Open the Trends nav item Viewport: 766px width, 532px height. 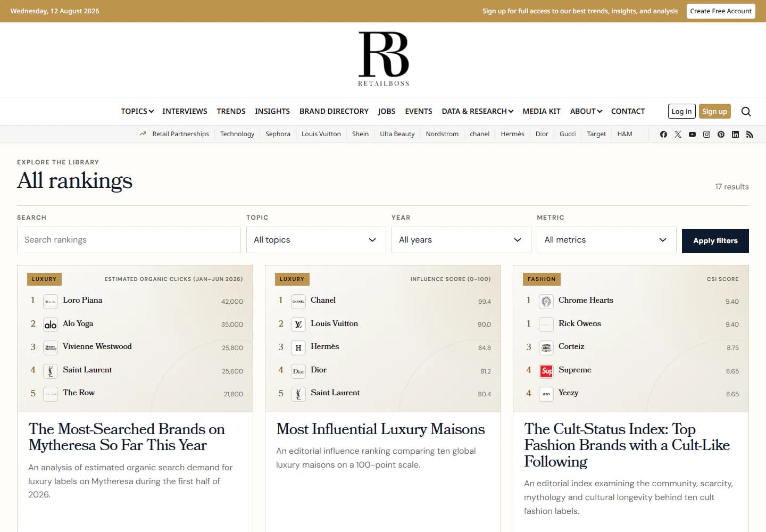(x=231, y=111)
